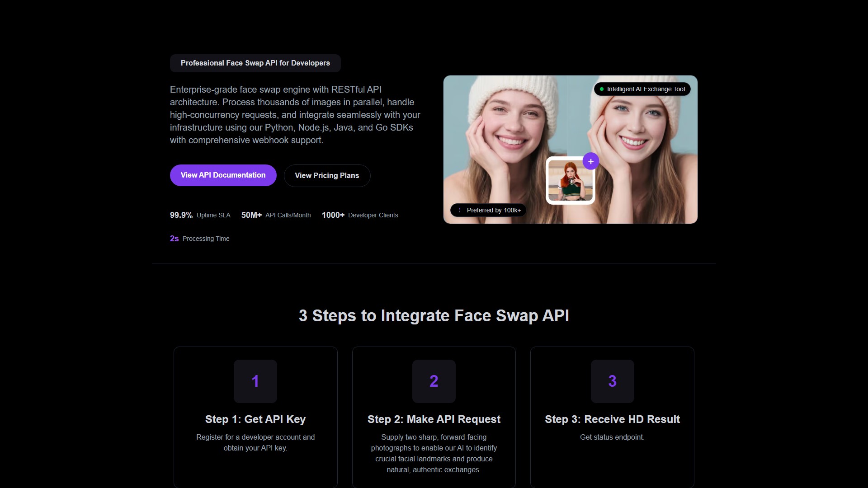Click the 1000+ Developer Clients stat
Viewport: 868px width, 488px height.
tap(360, 215)
